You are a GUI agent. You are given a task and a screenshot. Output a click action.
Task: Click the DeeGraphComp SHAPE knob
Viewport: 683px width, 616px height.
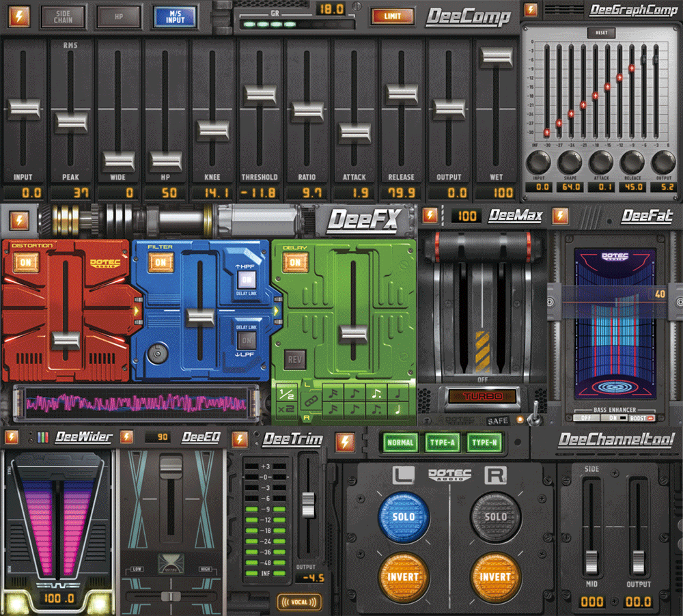(x=570, y=162)
